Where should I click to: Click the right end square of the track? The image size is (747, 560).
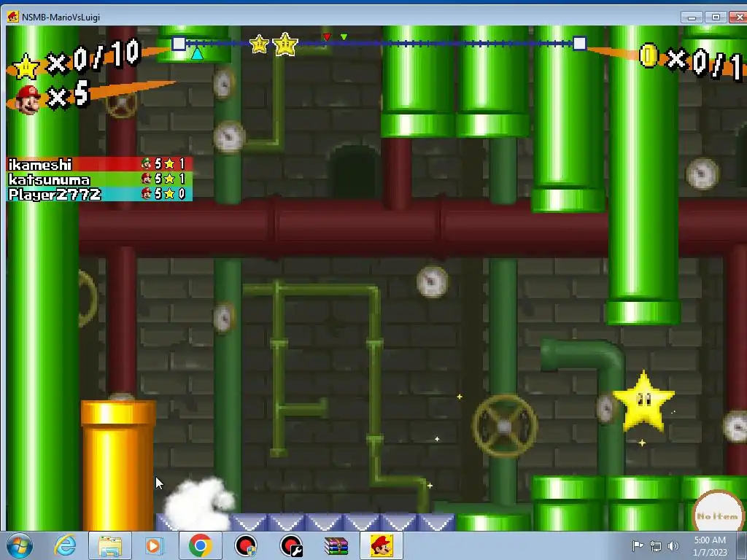pyautogui.click(x=579, y=43)
